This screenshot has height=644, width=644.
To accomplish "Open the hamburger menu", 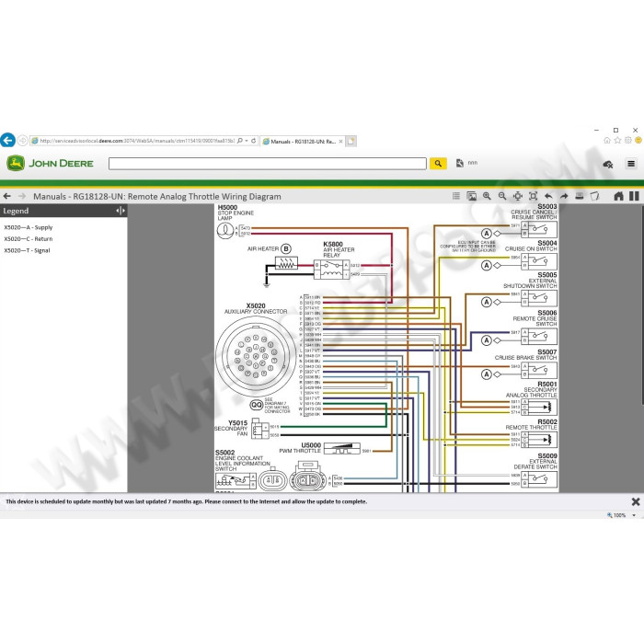I will coord(631,164).
